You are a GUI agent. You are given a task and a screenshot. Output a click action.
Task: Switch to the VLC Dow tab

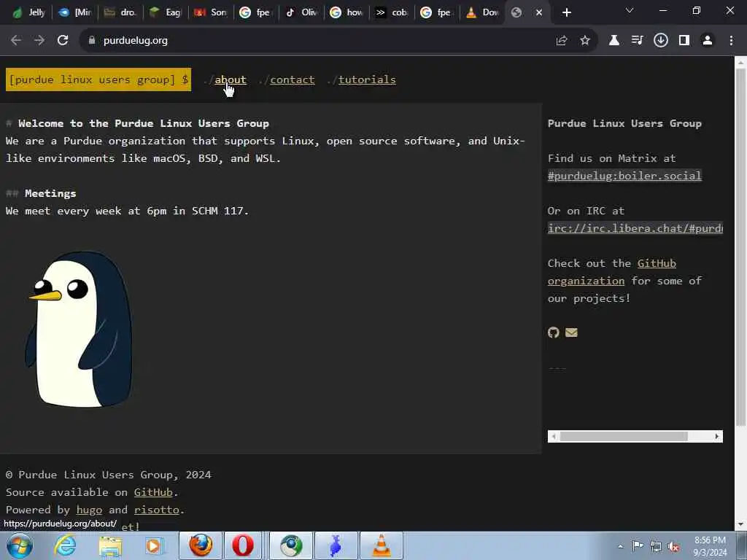[483, 12]
